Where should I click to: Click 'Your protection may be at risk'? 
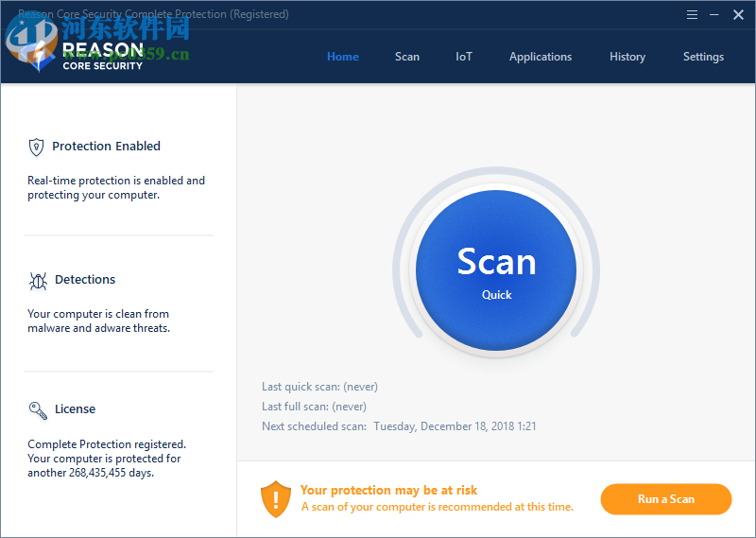tap(388, 490)
